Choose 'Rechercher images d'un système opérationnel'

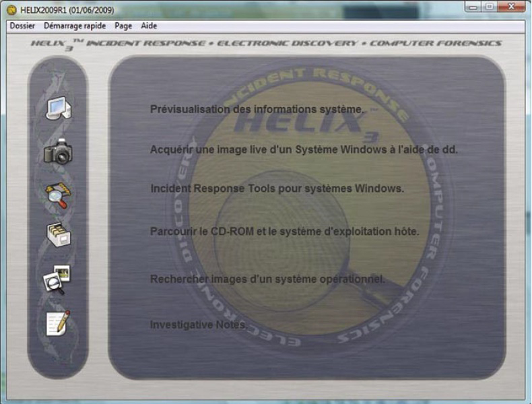[x=267, y=279]
